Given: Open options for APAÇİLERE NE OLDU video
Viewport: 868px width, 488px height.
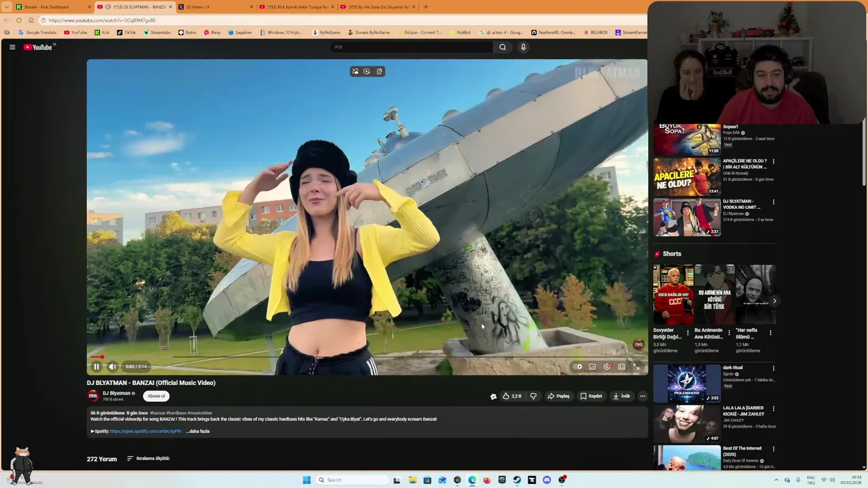Looking at the screenshot, I should (773, 161).
